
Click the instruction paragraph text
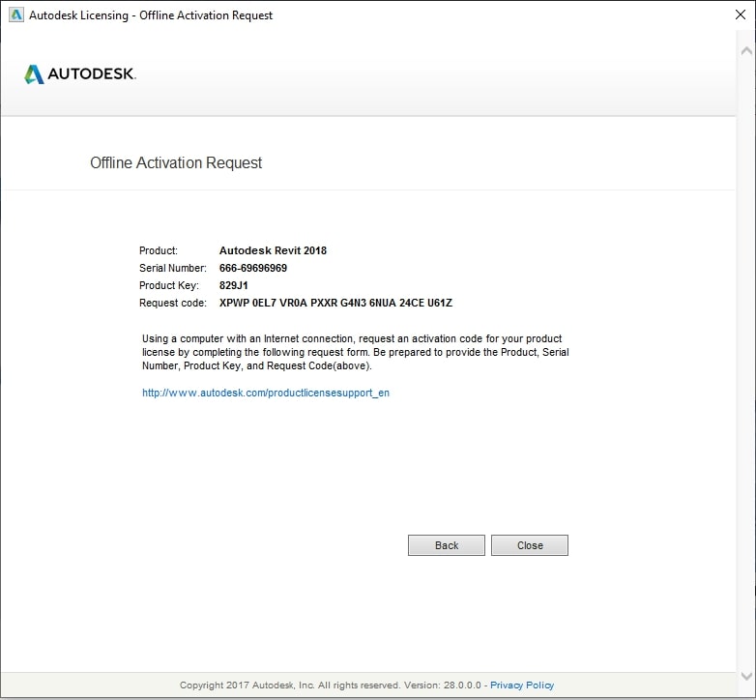click(x=355, y=352)
